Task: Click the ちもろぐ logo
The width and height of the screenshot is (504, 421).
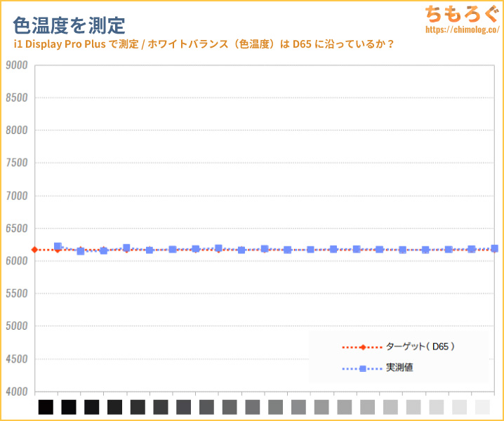Action: coord(462,15)
